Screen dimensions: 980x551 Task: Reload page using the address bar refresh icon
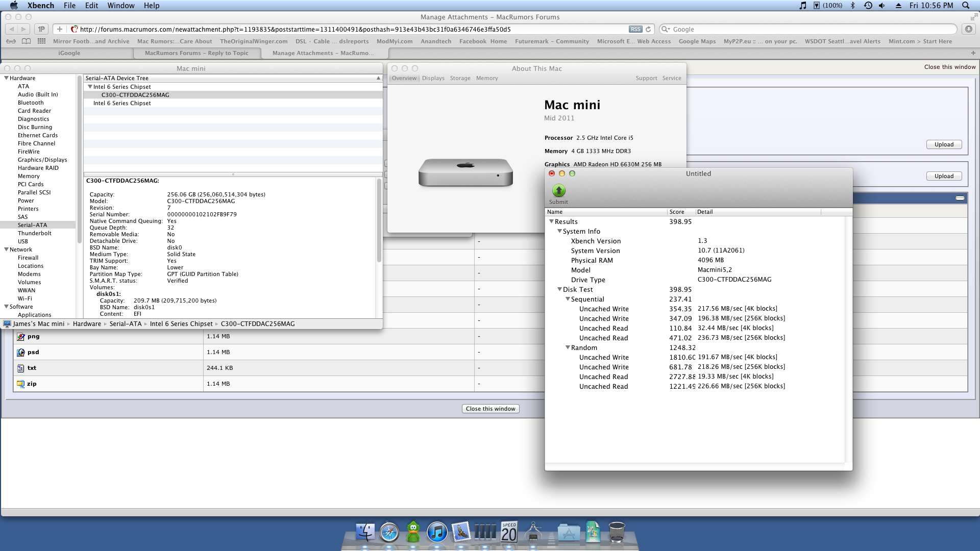pyautogui.click(x=648, y=29)
